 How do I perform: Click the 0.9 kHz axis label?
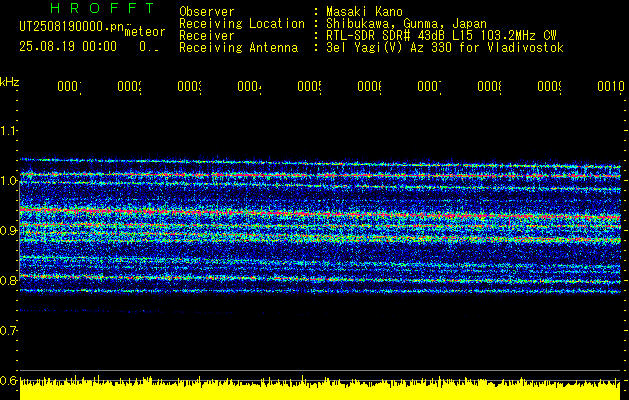[9, 230]
